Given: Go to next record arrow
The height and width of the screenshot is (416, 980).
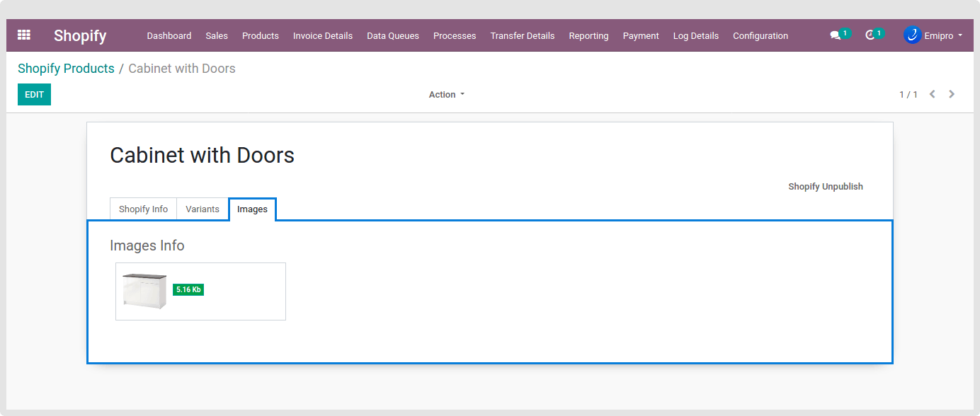Looking at the screenshot, I should [952, 94].
